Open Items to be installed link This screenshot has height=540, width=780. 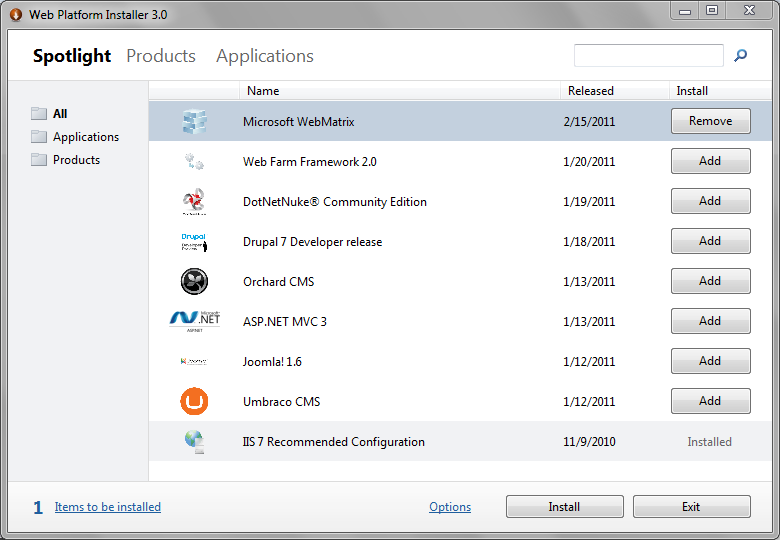pyautogui.click(x=107, y=507)
